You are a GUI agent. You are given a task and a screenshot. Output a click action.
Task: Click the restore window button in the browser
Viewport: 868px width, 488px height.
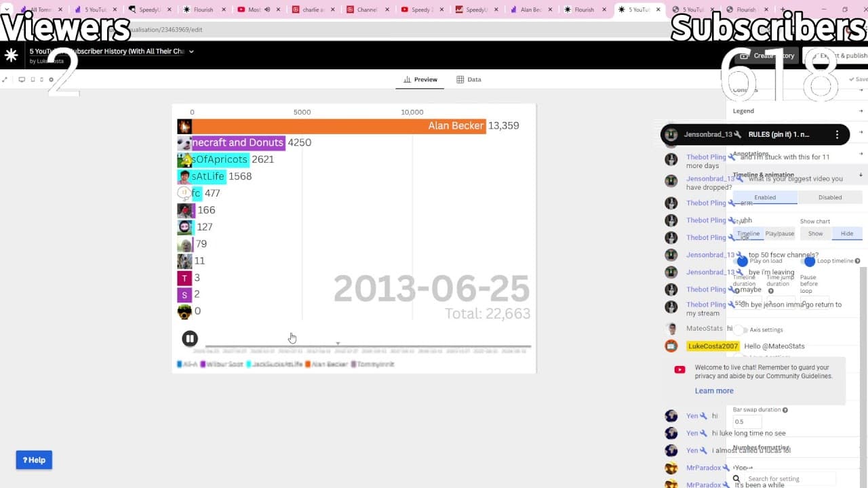point(845,9)
